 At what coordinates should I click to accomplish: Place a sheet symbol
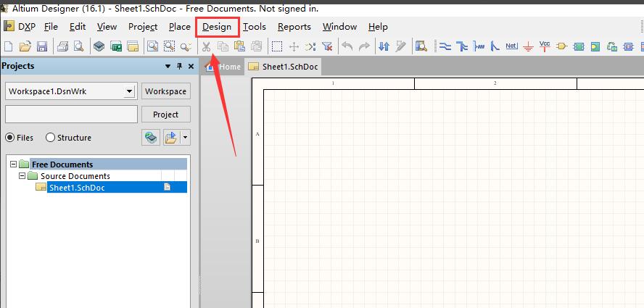point(579,46)
